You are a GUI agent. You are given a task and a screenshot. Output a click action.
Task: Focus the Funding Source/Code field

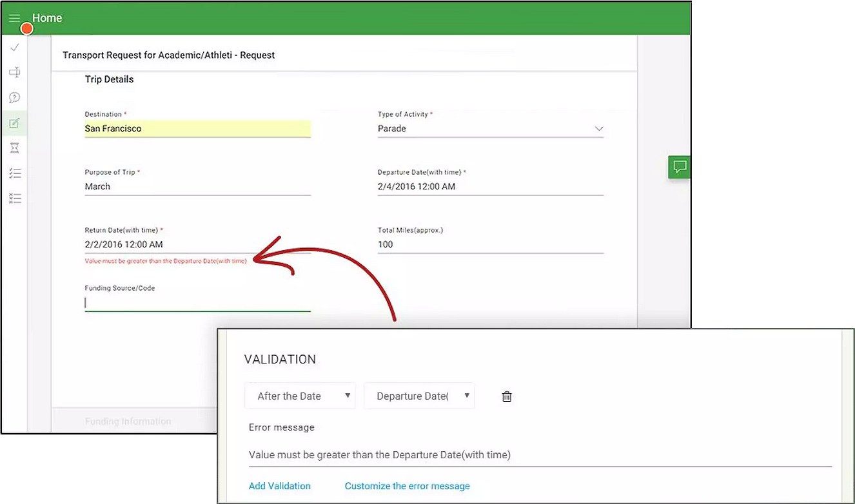(198, 303)
